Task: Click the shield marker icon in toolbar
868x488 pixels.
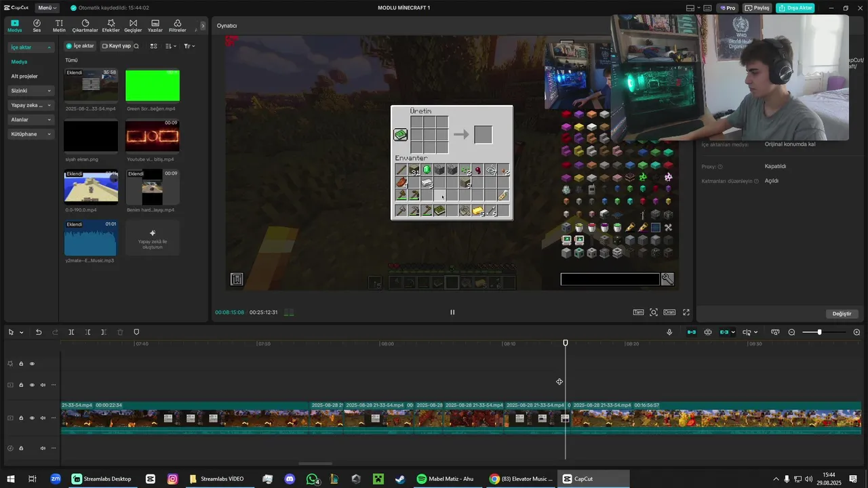Action: (x=136, y=332)
